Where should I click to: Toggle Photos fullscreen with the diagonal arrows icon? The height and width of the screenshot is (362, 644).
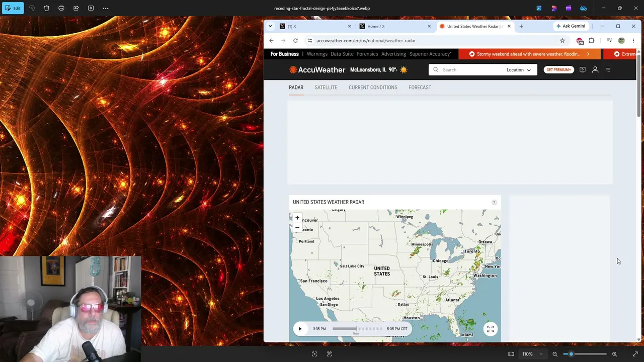pos(635,354)
